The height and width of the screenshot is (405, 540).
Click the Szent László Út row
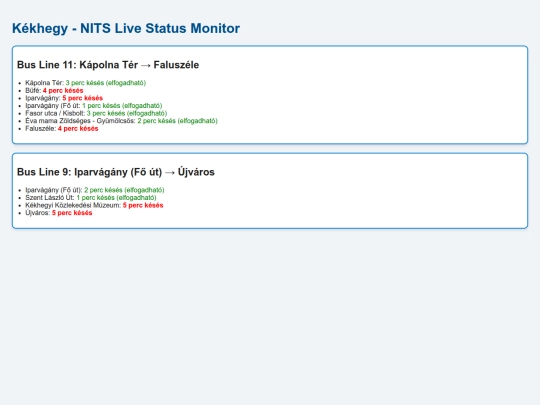pyautogui.click(x=91, y=197)
